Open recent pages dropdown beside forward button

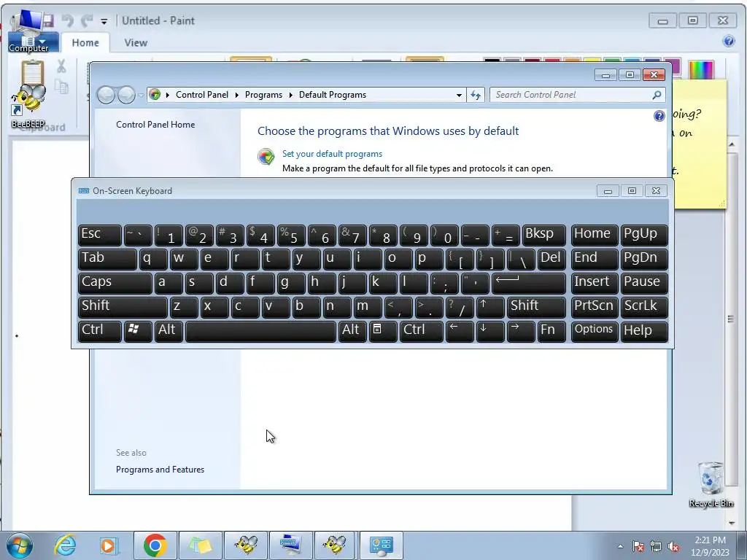click(x=141, y=96)
